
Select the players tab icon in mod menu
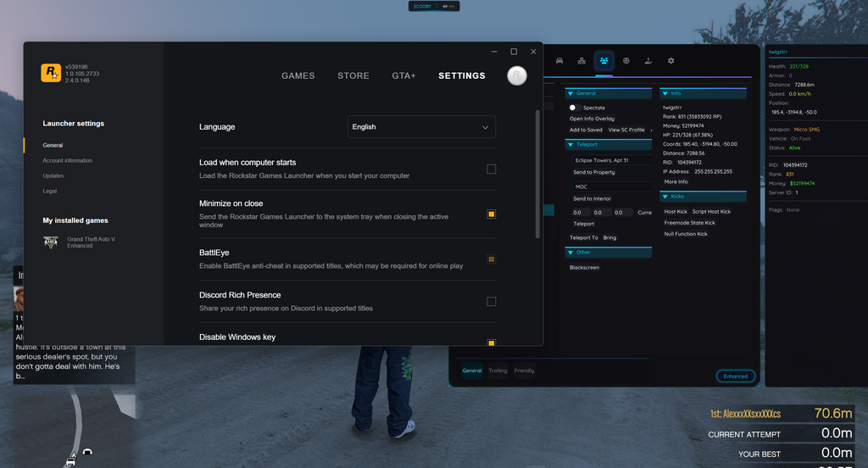coord(604,61)
